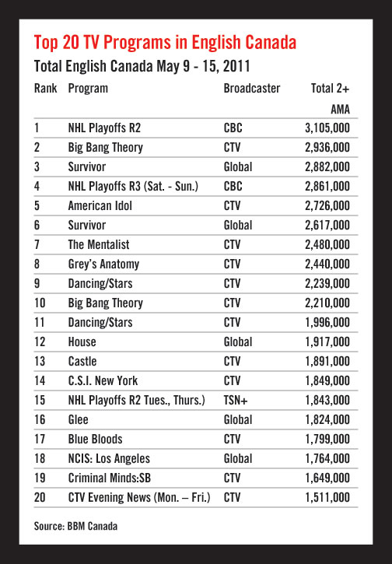
Task: Click the red title Top 20 TV Programs
Action: 165,43
